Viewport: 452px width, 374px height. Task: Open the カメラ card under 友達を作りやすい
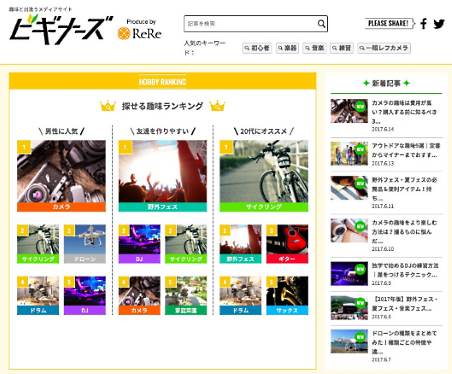click(139, 295)
